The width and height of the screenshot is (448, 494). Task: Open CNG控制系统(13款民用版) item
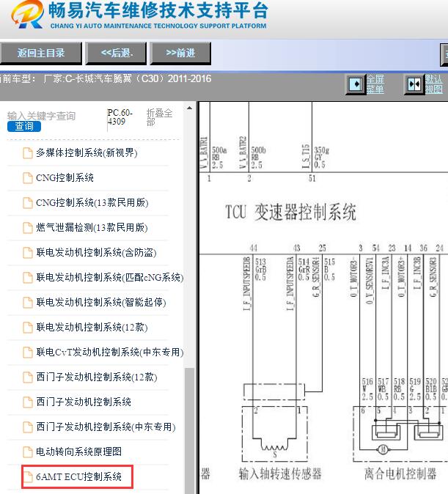click(x=92, y=202)
